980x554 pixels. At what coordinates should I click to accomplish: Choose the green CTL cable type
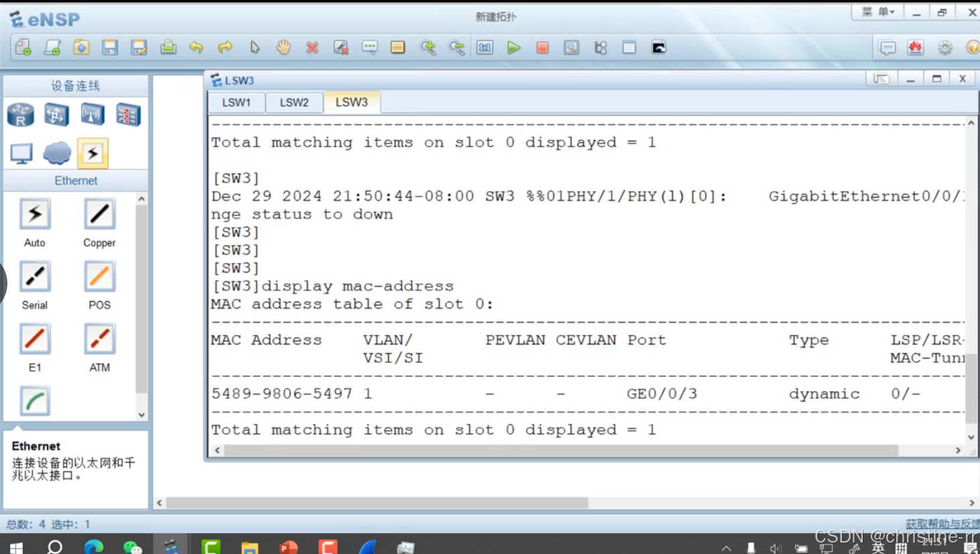(35, 401)
